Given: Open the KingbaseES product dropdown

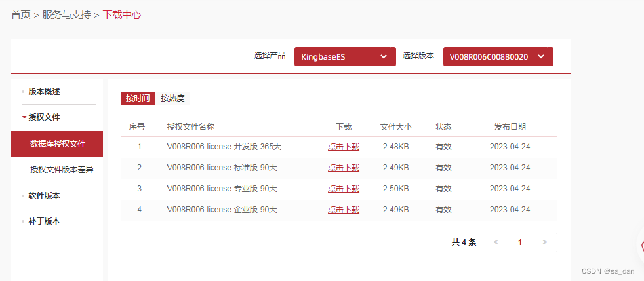Looking at the screenshot, I should pos(345,56).
